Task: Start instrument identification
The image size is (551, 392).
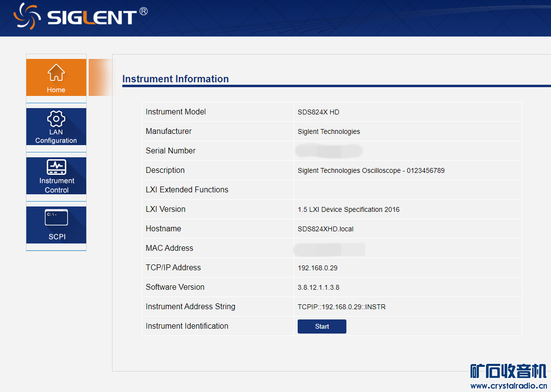Action: (x=322, y=326)
